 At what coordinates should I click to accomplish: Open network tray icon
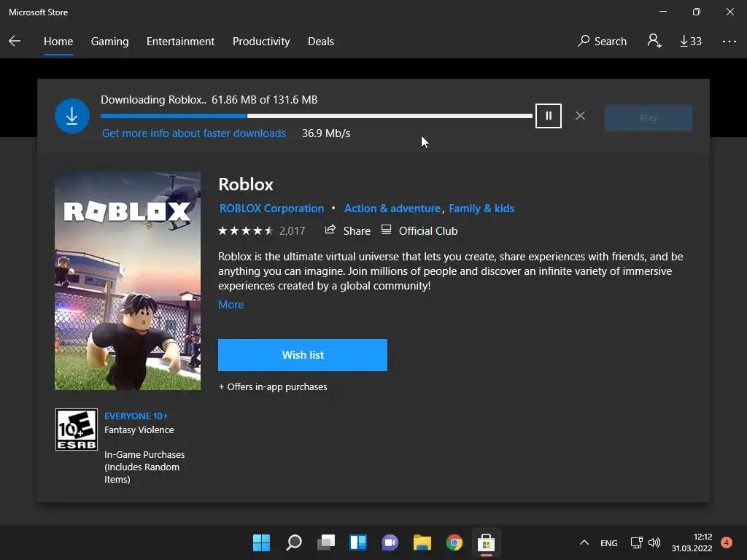click(636, 542)
